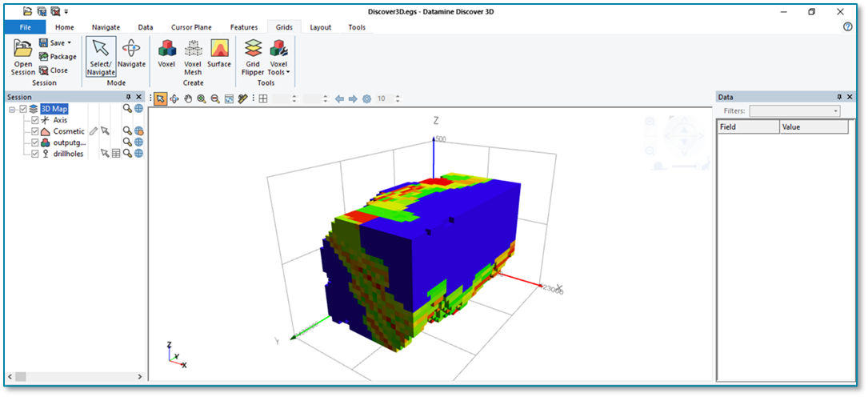868x397 pixels.
Task: Open the Grid Flipper tool
Action: (x=253, y=58)
